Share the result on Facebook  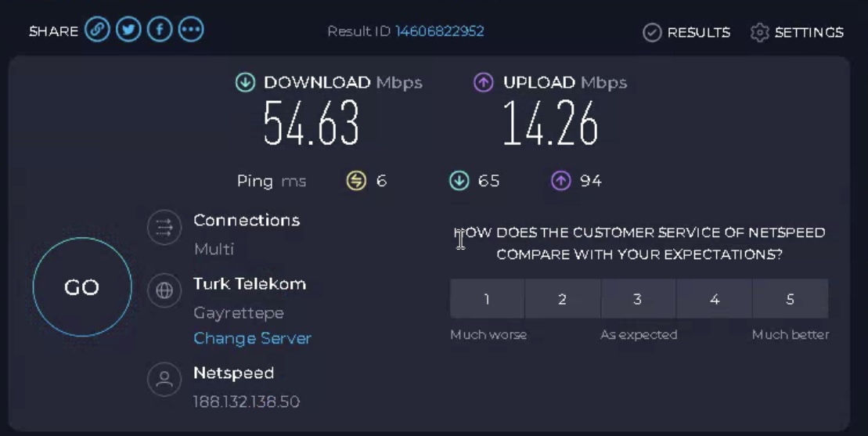[160, 31]
